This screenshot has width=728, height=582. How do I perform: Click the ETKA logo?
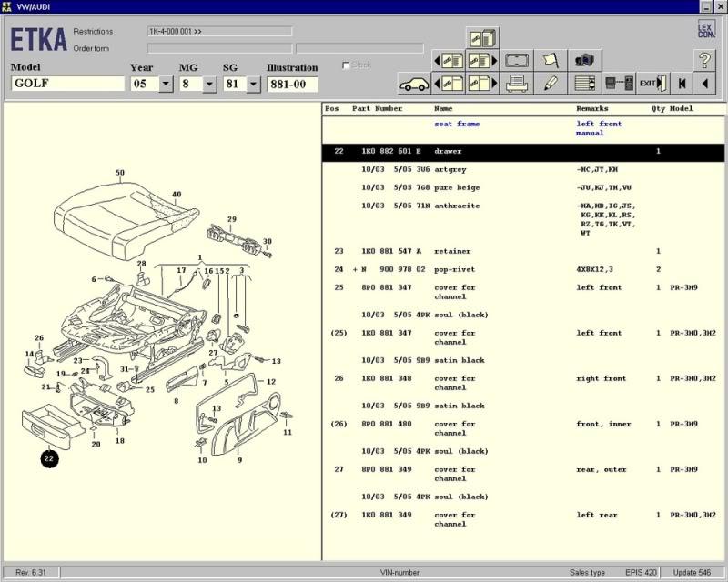(38, 39)
